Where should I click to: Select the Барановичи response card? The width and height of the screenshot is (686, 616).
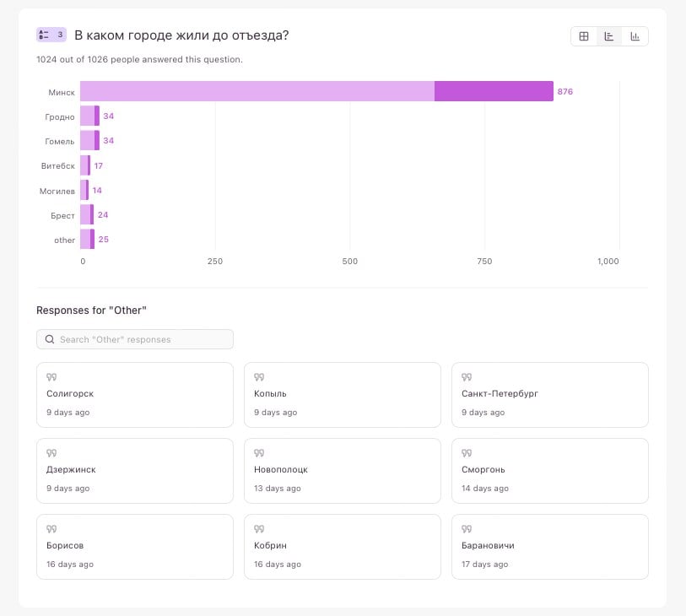pos(549,547)
